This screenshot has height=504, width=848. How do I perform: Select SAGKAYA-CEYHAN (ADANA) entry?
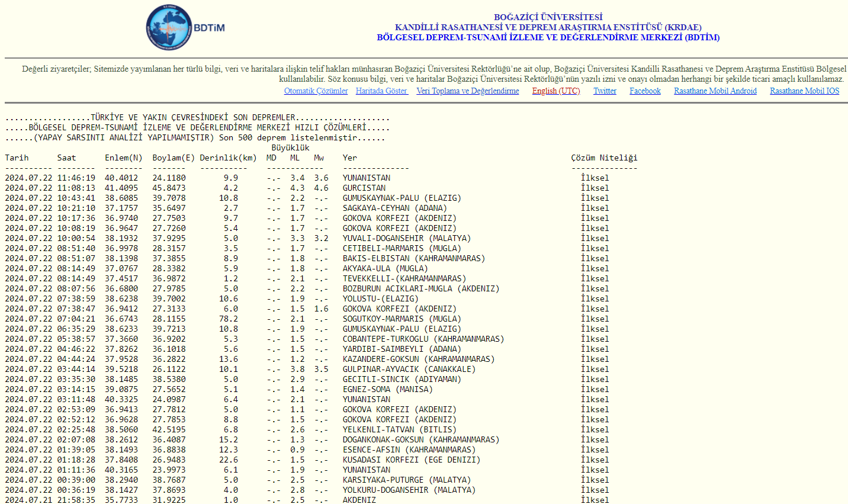[395, 208]
